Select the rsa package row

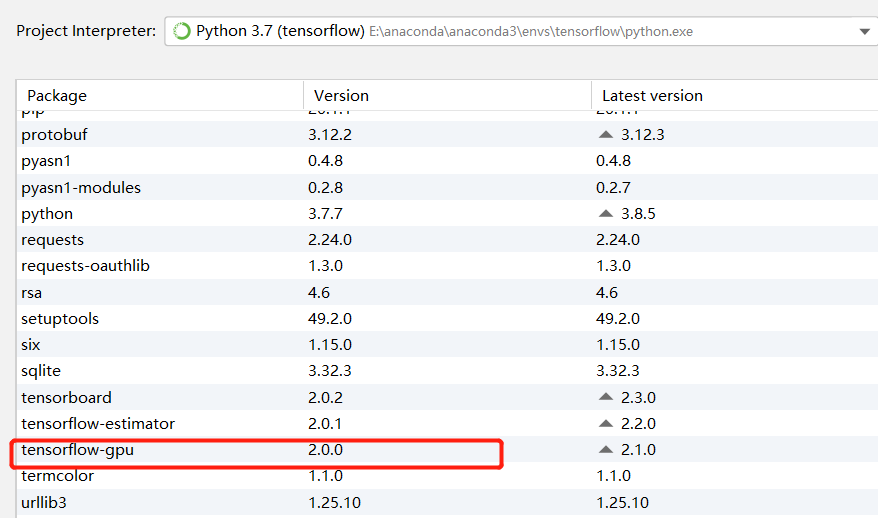click(x=447, y=292)
